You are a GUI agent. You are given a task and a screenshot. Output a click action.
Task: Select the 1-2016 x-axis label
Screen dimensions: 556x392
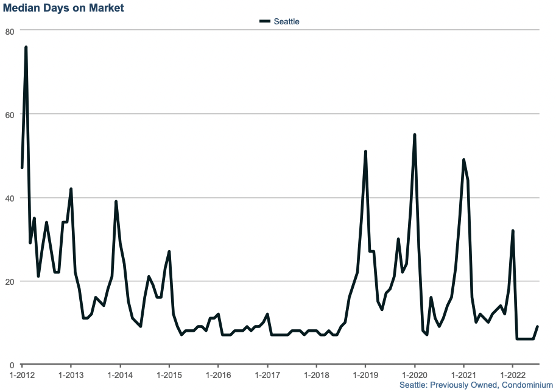[x=218, y=375]
